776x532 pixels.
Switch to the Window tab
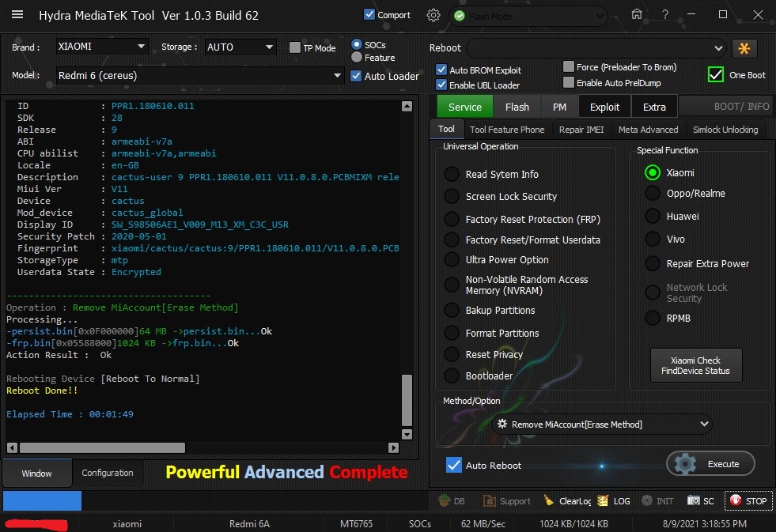coord(36,474)
